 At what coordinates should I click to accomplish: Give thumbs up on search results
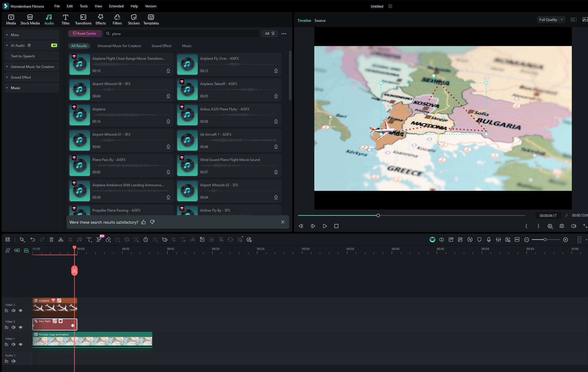(x=143, y=222)
